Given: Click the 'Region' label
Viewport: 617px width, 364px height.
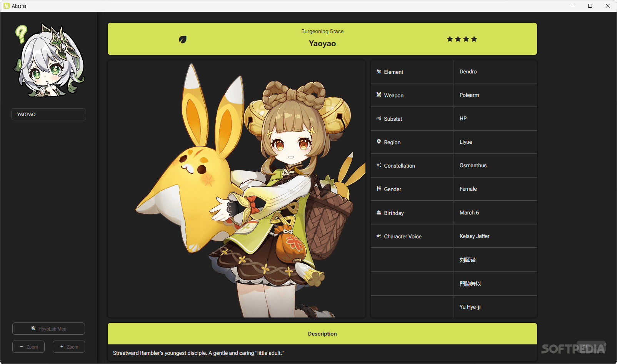Looking at the screenshot, I should 392,142.
